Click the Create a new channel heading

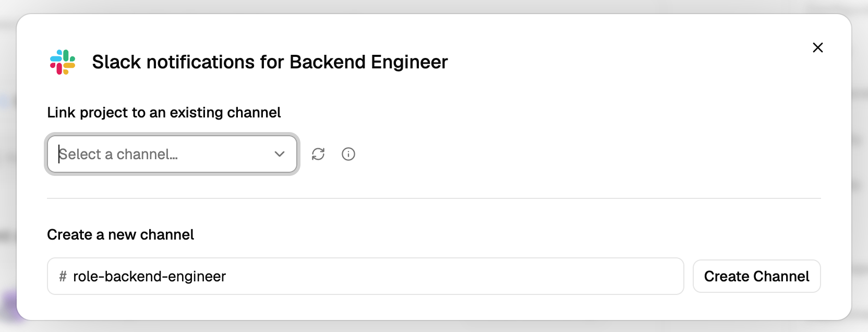click(x=120, y=235)
